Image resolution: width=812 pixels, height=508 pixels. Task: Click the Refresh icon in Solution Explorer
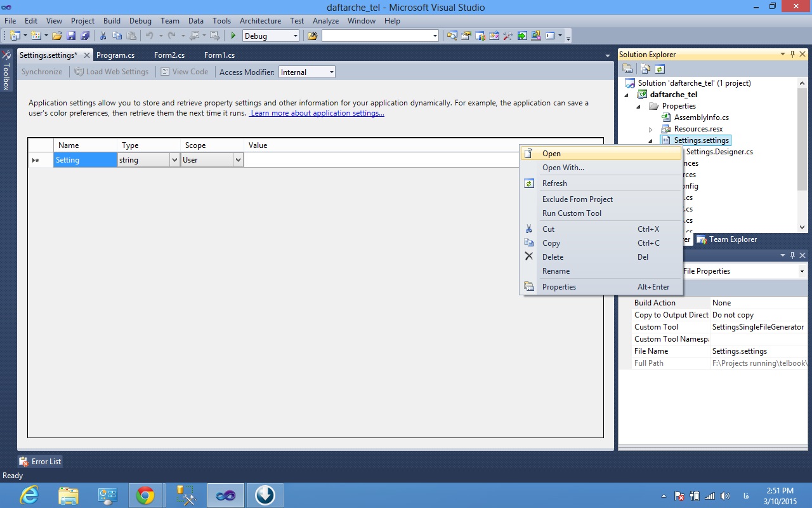click(x=660, y=69)
